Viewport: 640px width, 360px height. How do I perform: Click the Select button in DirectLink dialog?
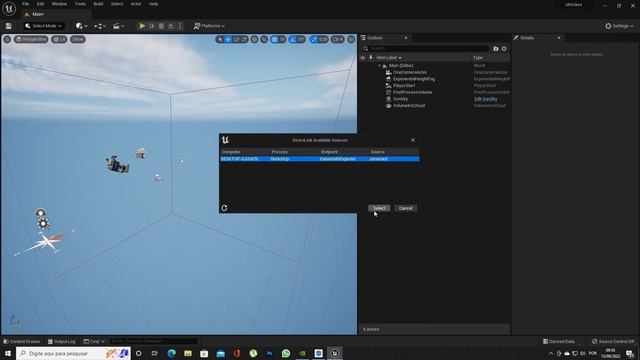pos(379,208)
